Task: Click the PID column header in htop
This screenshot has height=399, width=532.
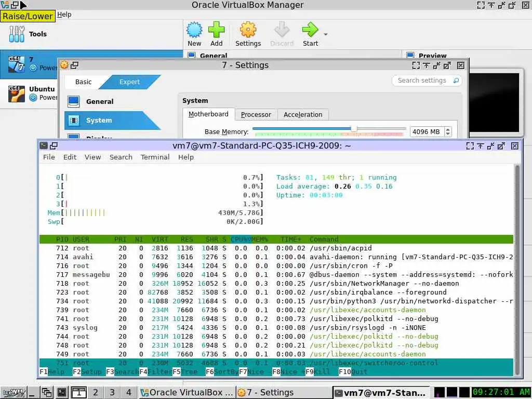Action: (x=62, y=239)
